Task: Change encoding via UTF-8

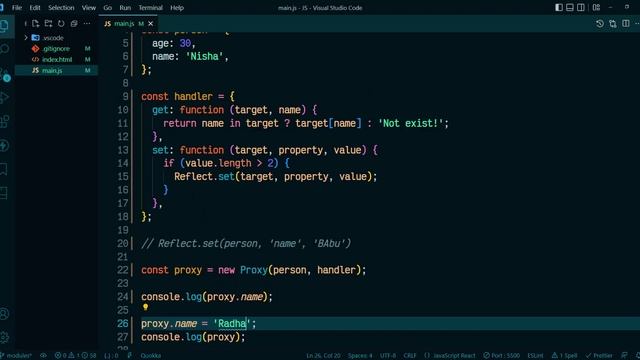Action: click(388, 356)
